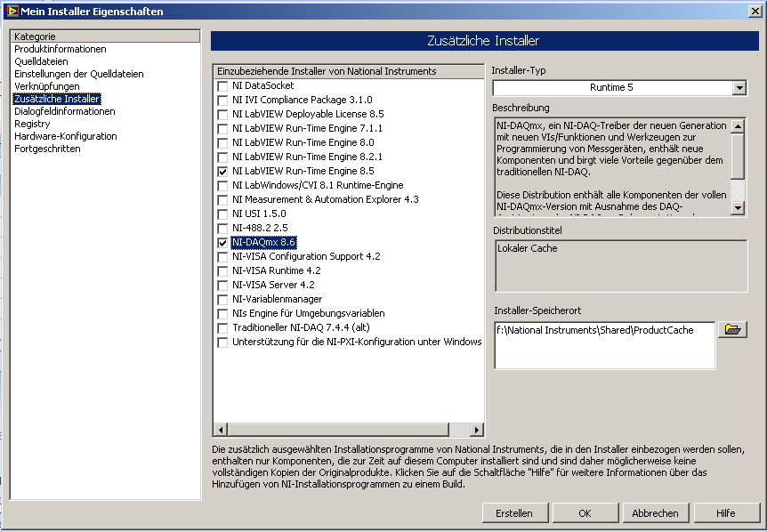767x532 pixels.
Task: Uncheck the NI-DAQmx 8.6 checkbox
Action: point(222,243)
